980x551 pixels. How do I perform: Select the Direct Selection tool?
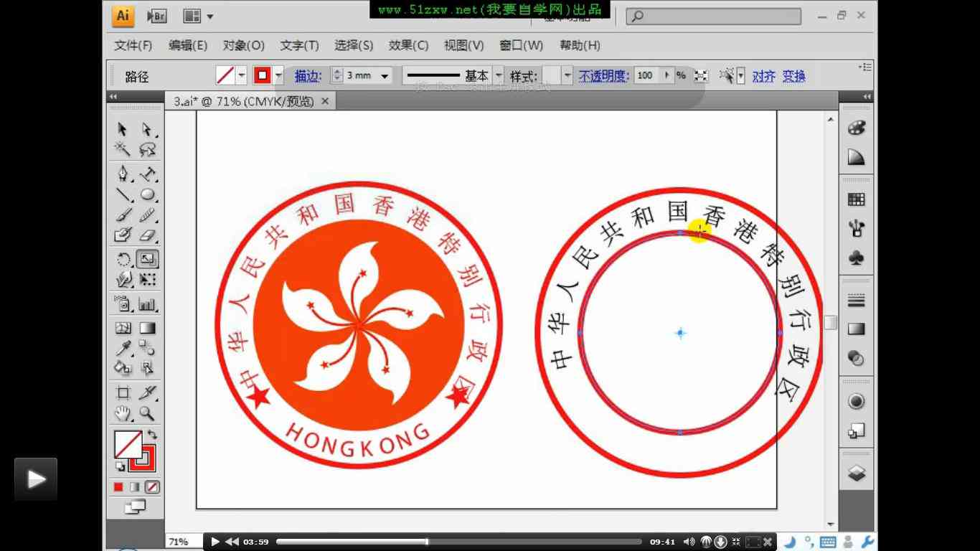tap(147, 129)
